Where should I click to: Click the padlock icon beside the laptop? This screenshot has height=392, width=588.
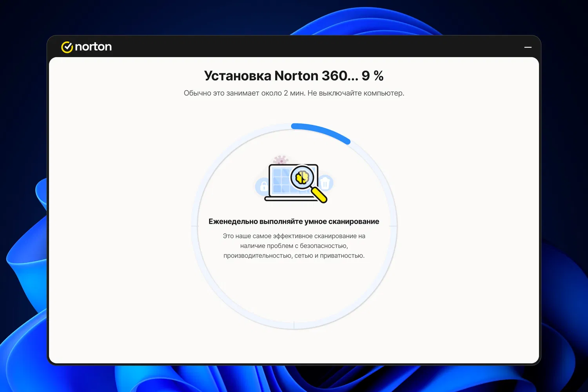coord(263,186)
